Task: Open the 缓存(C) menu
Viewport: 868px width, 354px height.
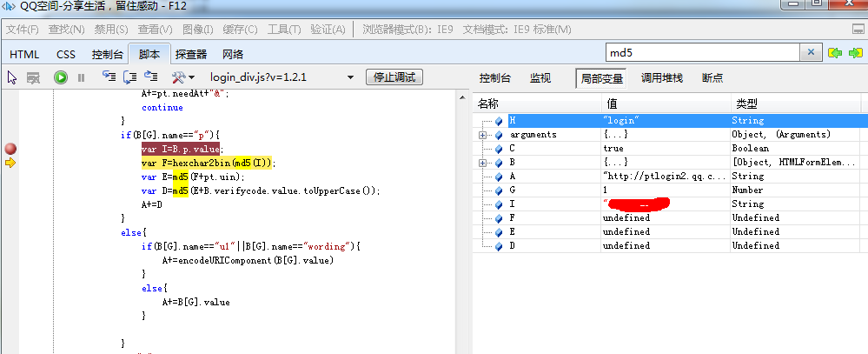Action: [x=241, y=30]
